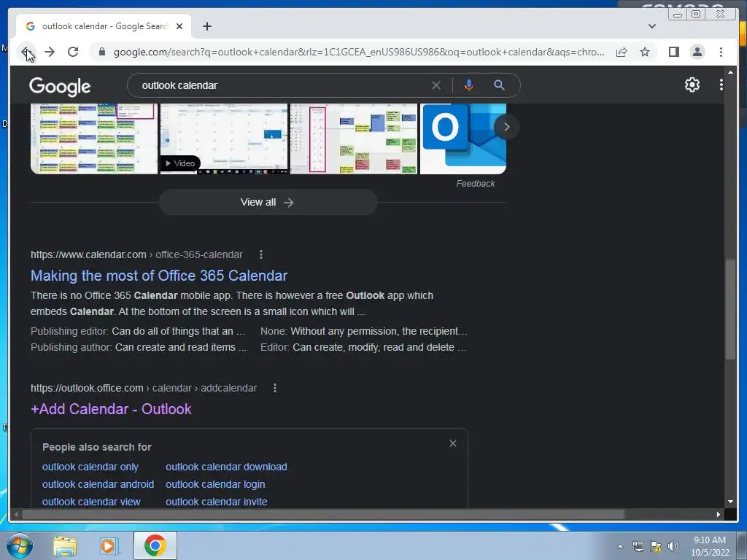Click the horizontal scroll right arrow

pyautogui.click(x=719, y=514)
